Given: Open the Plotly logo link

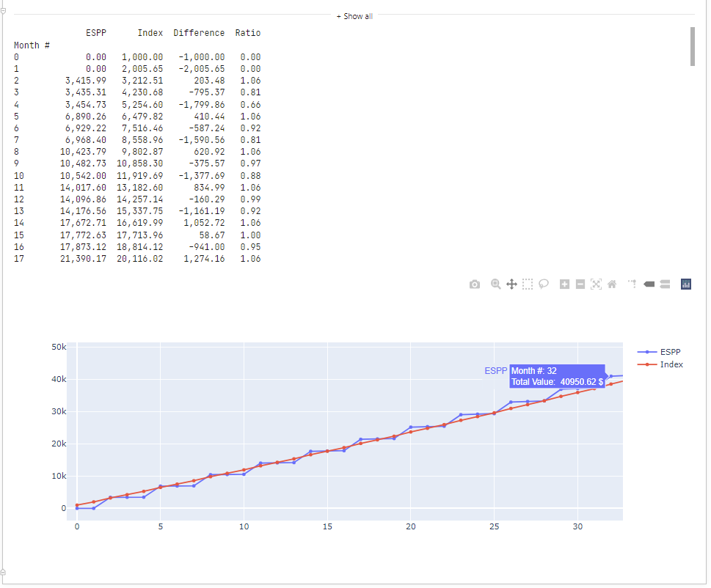Looking at the screenshot, I should (686, 284).
